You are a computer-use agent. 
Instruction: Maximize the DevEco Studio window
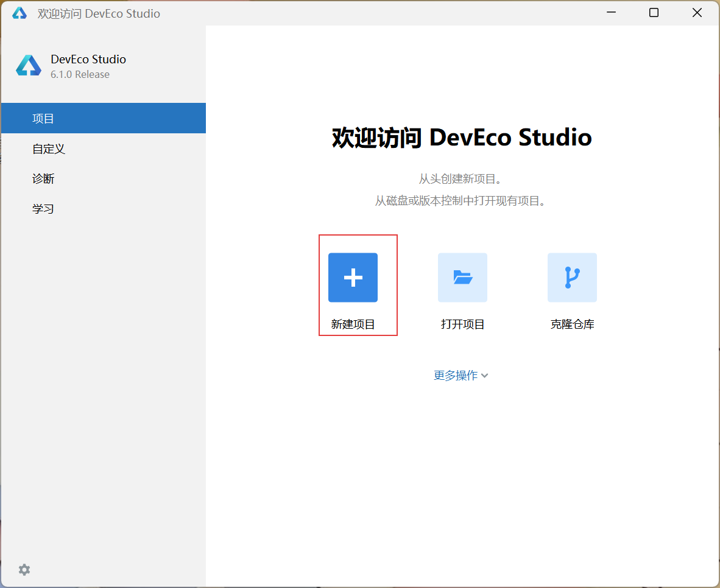pos(654,13)
